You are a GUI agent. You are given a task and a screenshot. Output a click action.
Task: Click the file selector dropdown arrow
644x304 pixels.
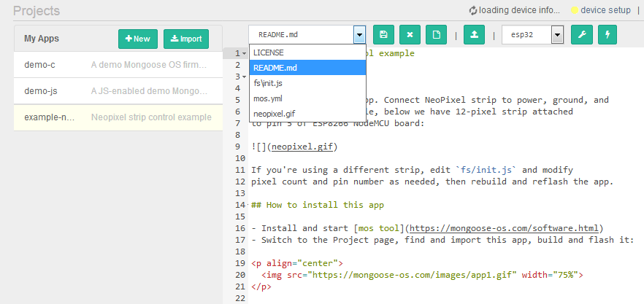(359, 35)
